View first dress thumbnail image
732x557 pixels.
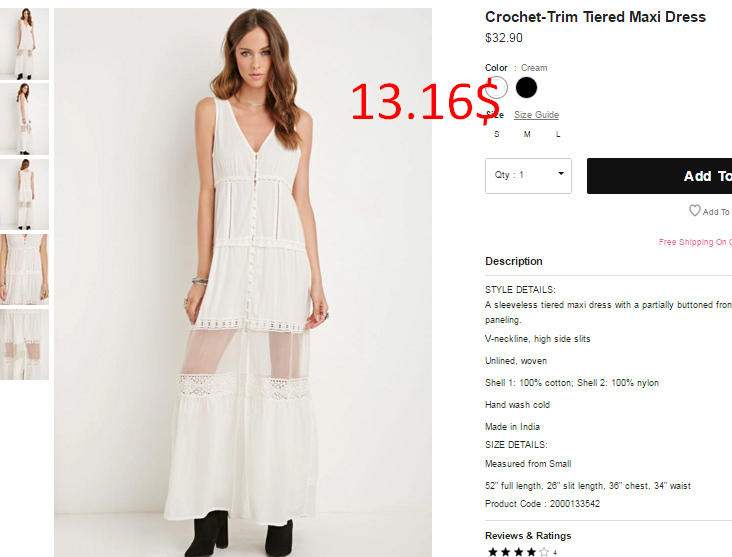pyautogui.click(x=24, y=43)
